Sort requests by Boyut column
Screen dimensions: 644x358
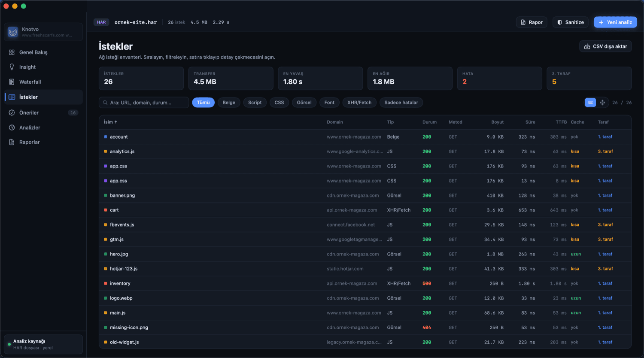[497, 122]
